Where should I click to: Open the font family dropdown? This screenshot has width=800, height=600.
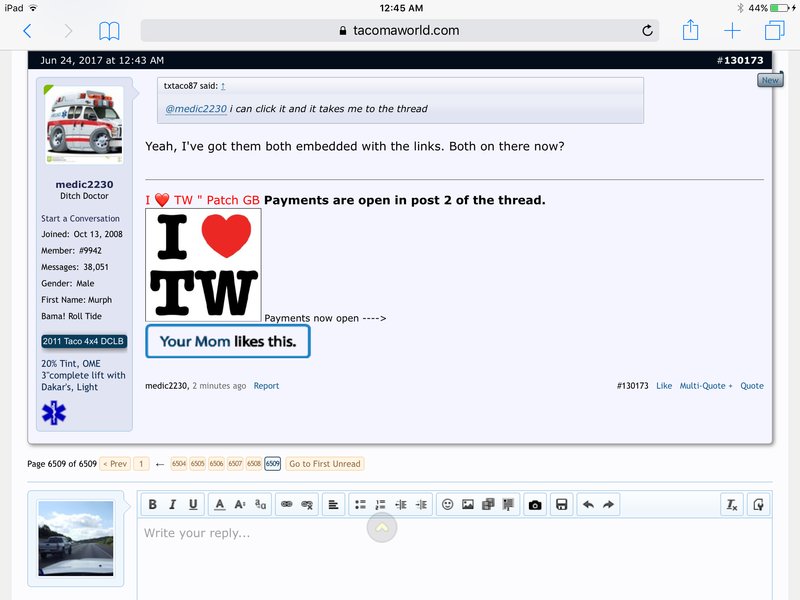(260, 505)
